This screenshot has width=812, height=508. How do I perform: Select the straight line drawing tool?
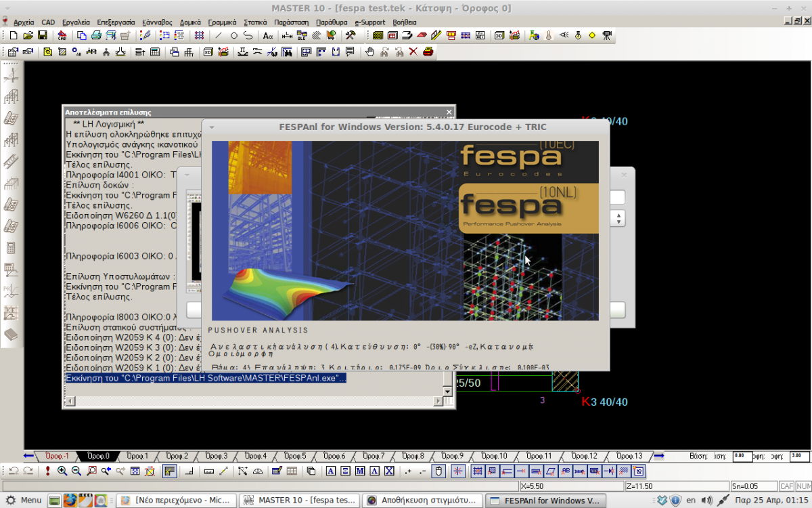tap(219, 35)
